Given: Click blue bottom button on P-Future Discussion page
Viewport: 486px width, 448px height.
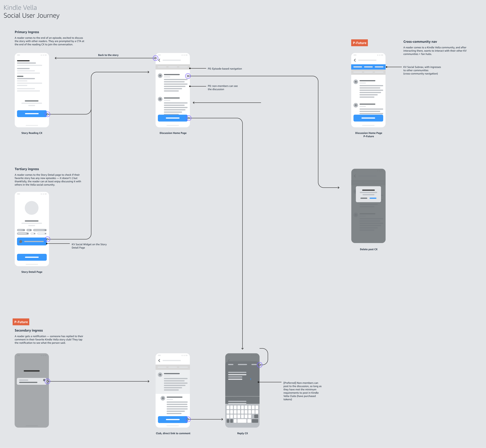Looking at the screenshot, I should pos(368,118).
